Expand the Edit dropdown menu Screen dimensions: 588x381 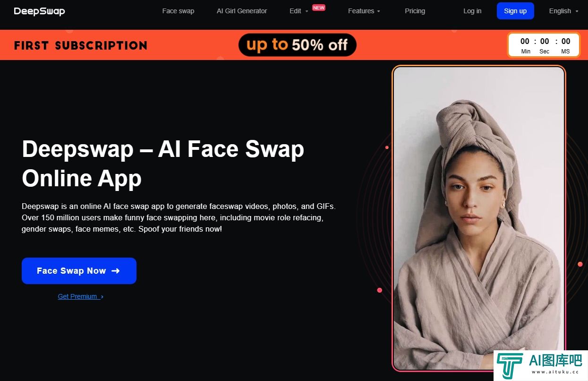298,11
